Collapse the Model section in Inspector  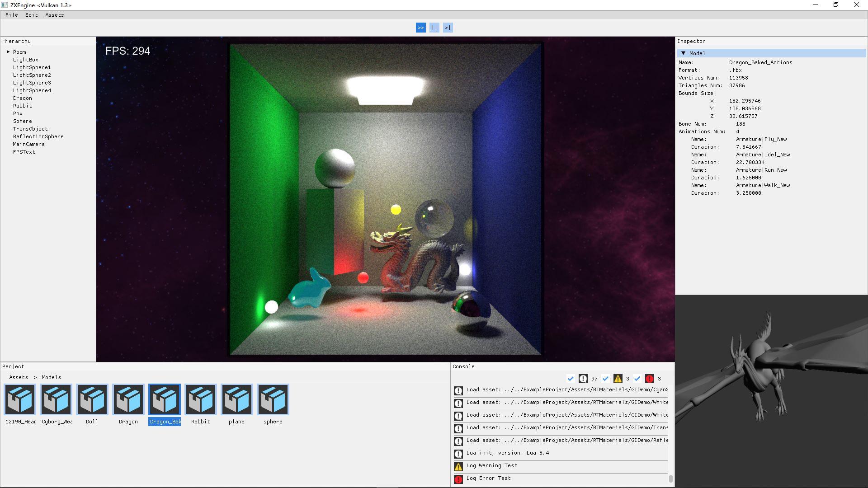(x=683, y=53)
